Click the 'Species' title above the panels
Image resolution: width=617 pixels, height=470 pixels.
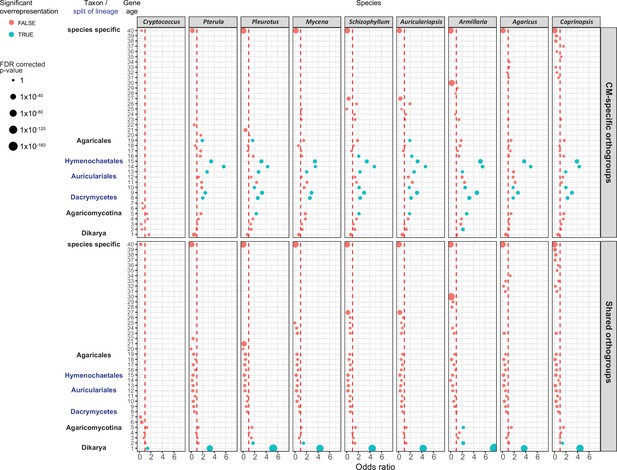369,3
